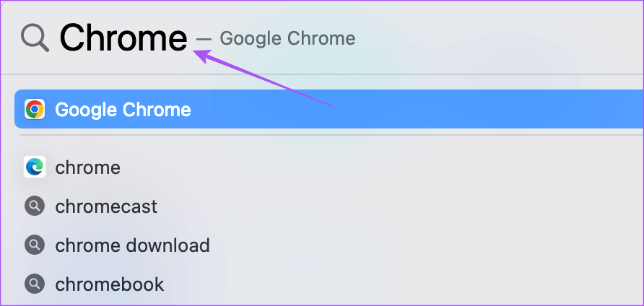The height and width of the screenshot is (306, 644).
Task: Click search icon beside chrome download
Action: (34, 245)
